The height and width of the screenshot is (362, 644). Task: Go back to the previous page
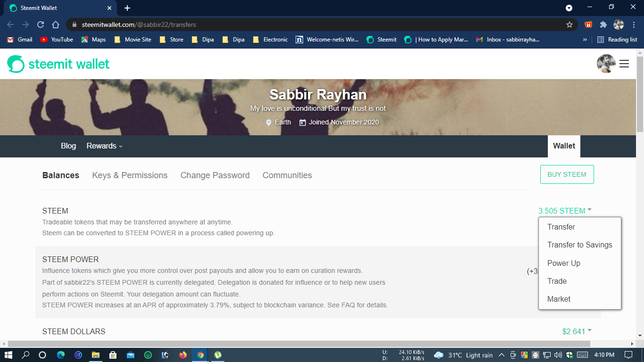(x=10, y=25)
